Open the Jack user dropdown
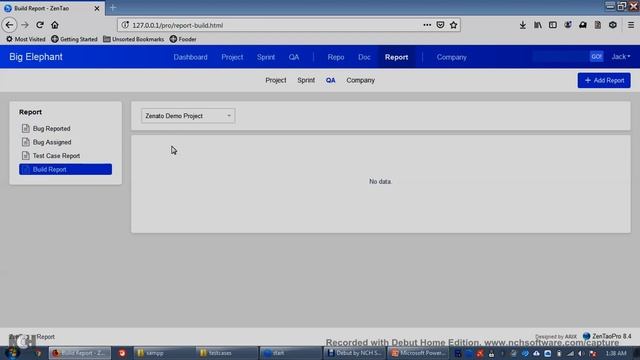 pos(620,57)
